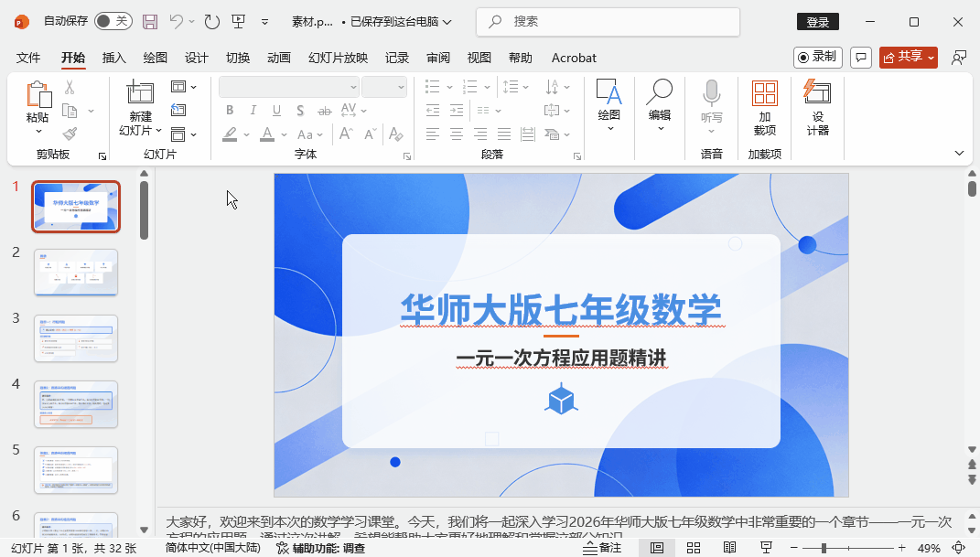Click the Copy icon
This screenshot has height=557, width=980.
point(70,111)
